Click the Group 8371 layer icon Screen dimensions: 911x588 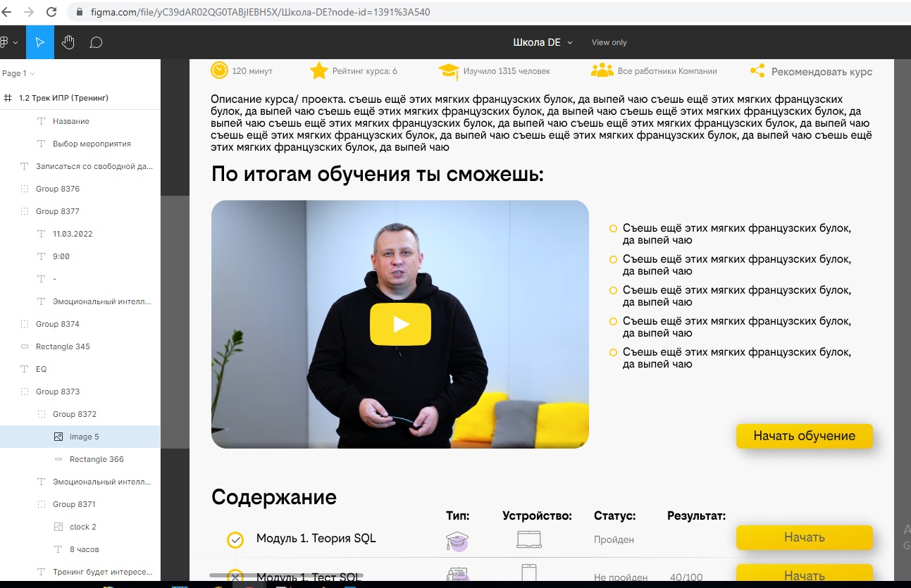tap(42, 504)
